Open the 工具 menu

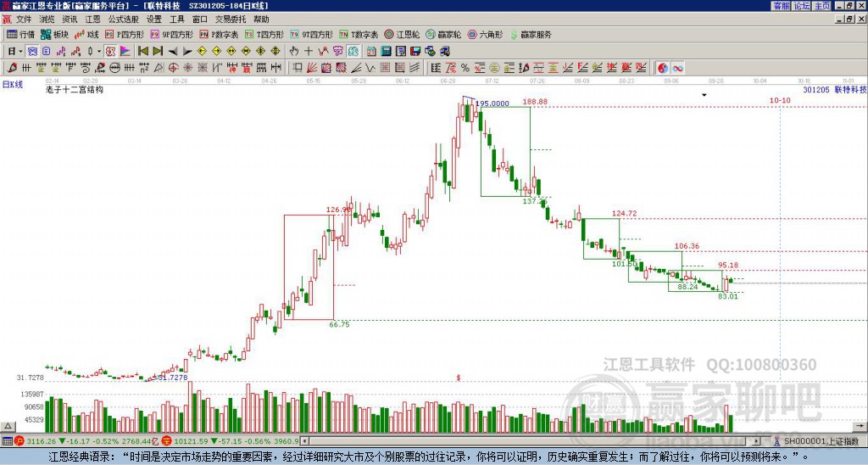coord(177,20)
